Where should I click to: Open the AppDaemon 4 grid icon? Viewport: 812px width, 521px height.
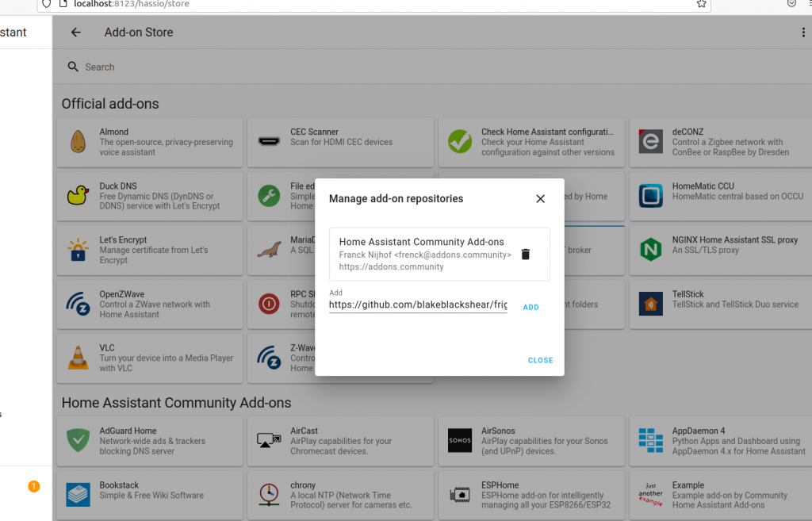click(650, 441)
